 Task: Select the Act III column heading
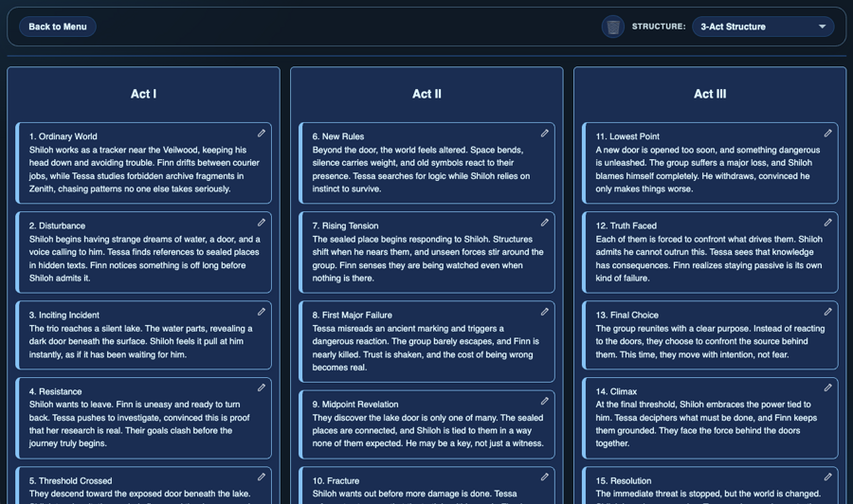pos(710,94)
